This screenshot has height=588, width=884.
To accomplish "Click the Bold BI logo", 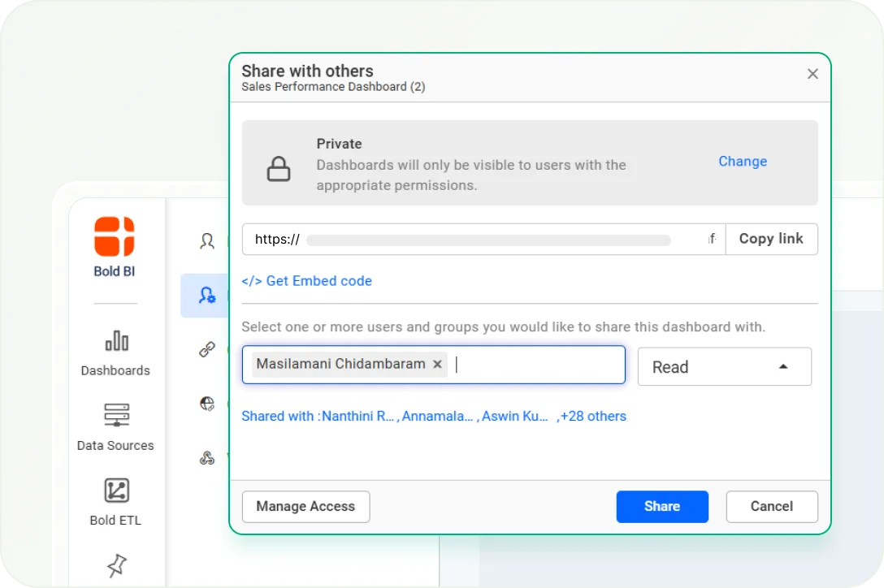I will (x=115, y=237).
